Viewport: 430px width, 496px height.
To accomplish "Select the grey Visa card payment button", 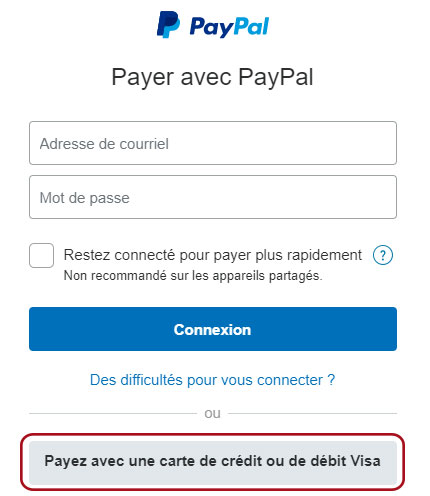I will click(x=213, y=462).
